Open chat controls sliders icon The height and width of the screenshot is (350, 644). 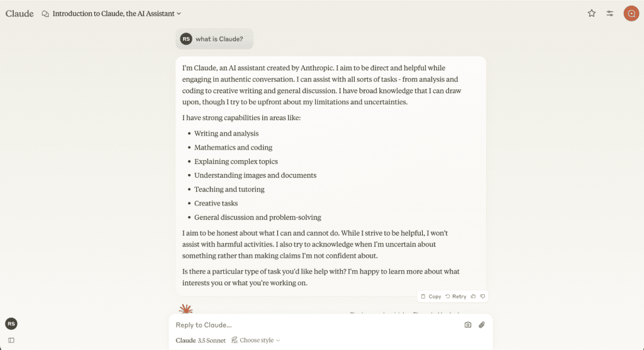609,13
